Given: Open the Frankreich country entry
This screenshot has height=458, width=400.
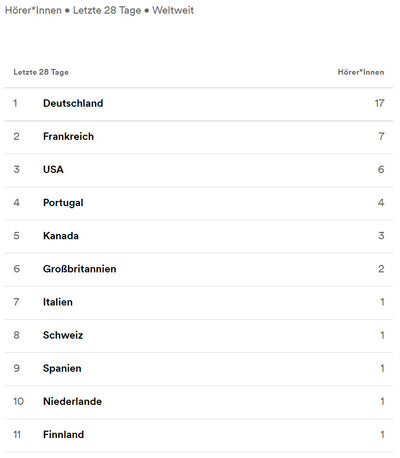Looking at the screenshot, I should point(68,137).
